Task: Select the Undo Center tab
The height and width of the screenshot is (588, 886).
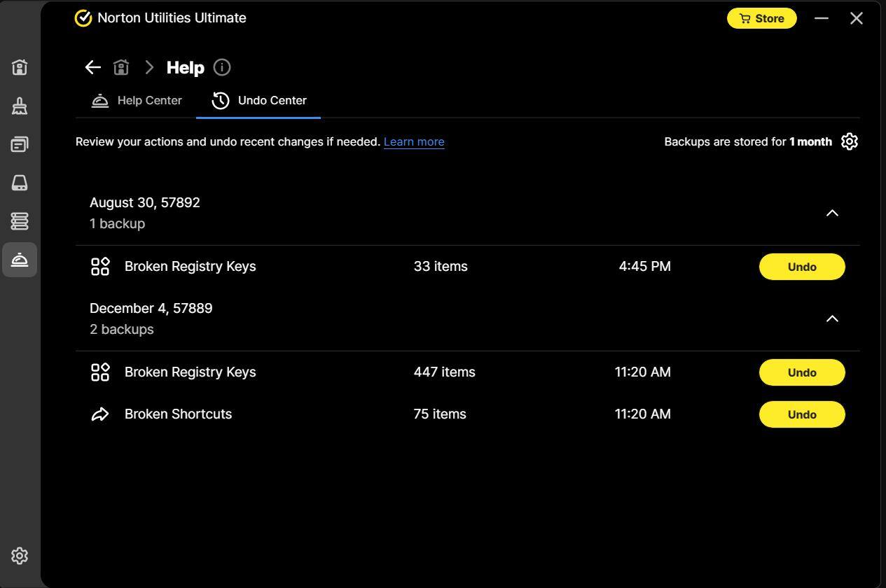Action: pyautogui.click(x=258, y=101)
